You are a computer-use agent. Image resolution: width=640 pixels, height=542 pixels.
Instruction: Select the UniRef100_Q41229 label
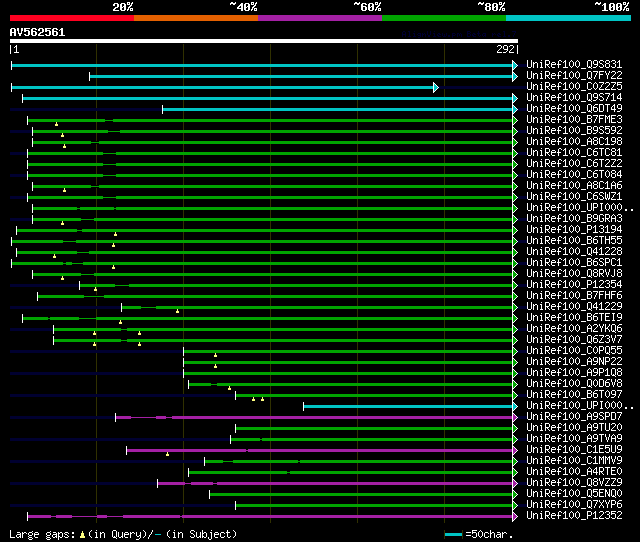574,307
